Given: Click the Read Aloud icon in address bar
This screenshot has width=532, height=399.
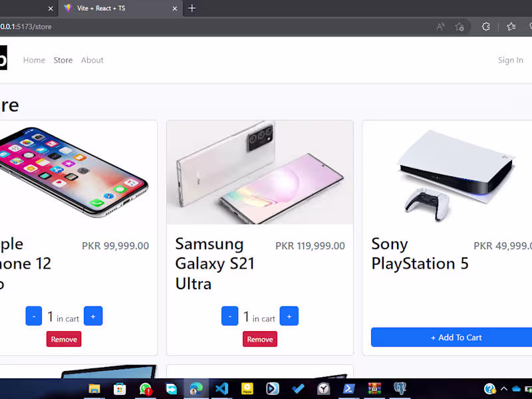Looking at the screenshot, I should click(x=440, y=27).
